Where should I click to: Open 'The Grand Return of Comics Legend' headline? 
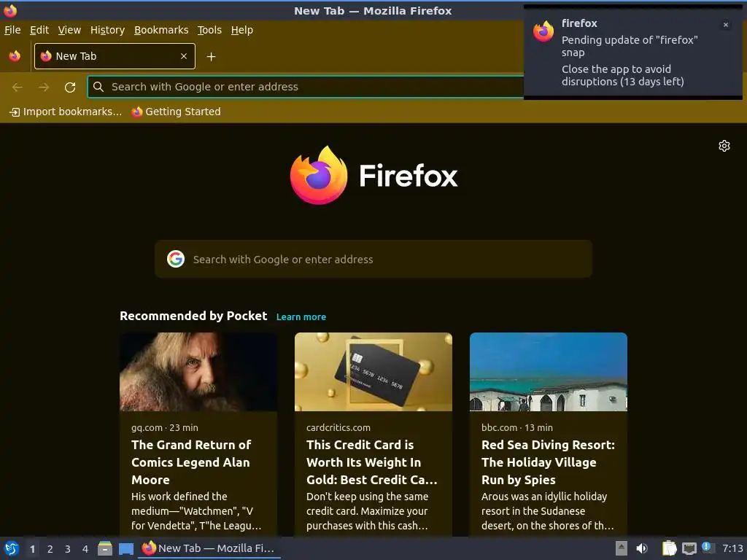point(192,462)
